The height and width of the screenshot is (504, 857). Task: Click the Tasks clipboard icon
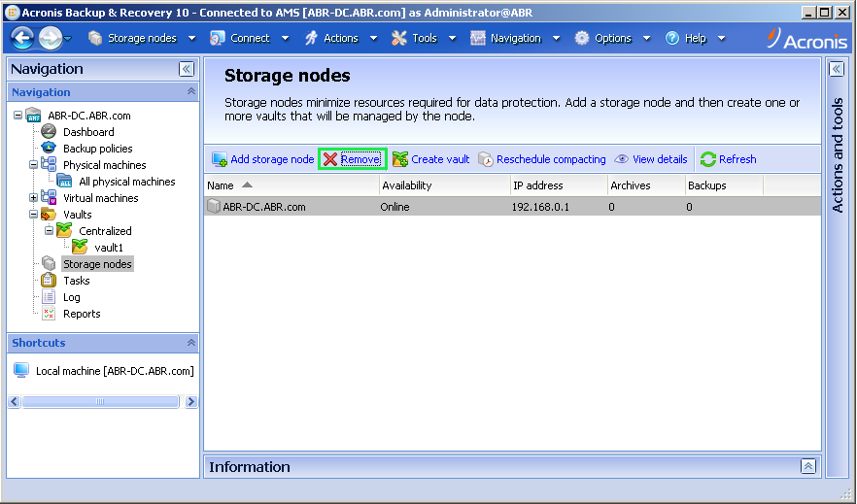(49, 280)
